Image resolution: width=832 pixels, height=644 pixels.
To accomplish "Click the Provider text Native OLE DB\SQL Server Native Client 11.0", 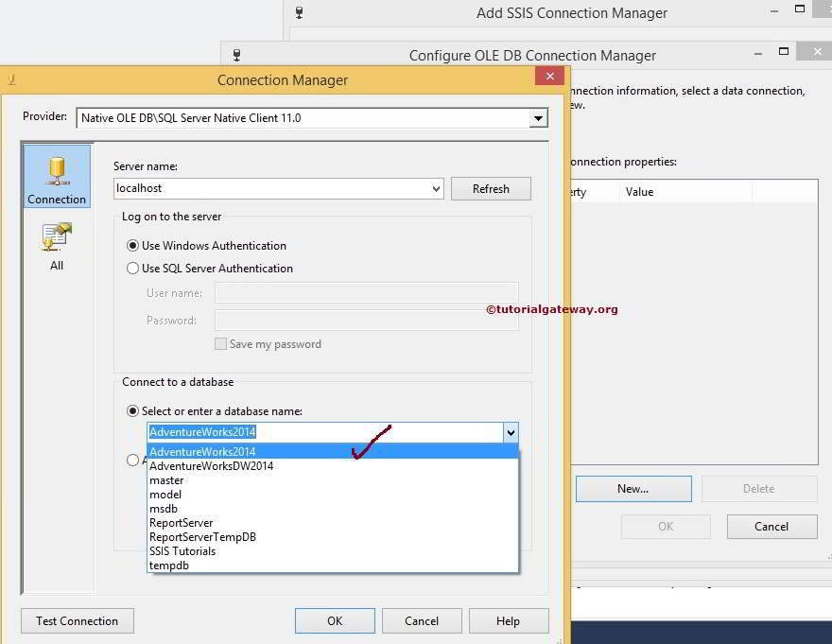I will pyautogui.click(x=191, y=118).
